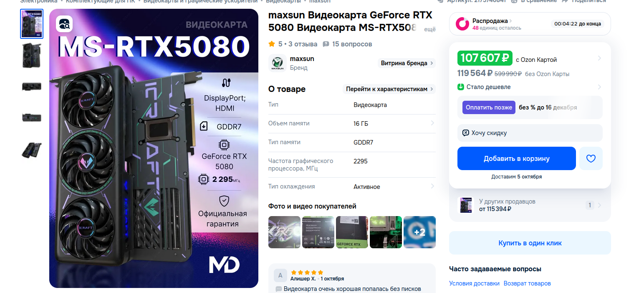Open the Возврат товаров link

click(527, 283)
